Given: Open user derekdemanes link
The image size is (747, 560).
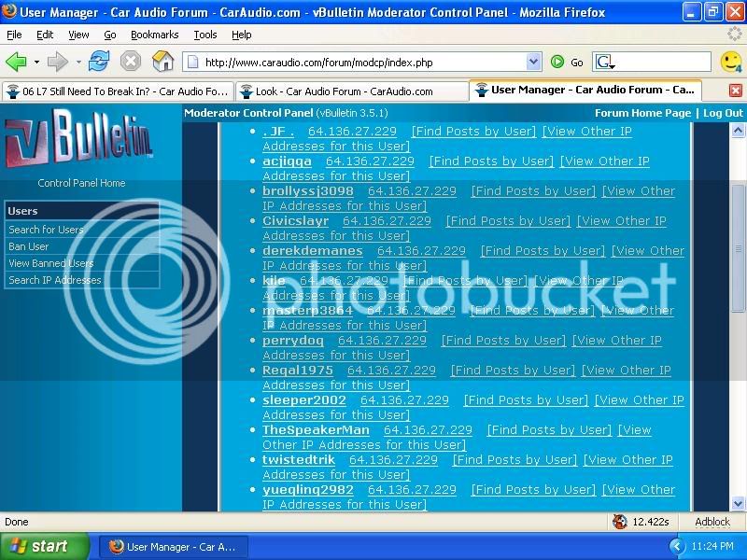Looking at the screenshot, I should (313, 250).
